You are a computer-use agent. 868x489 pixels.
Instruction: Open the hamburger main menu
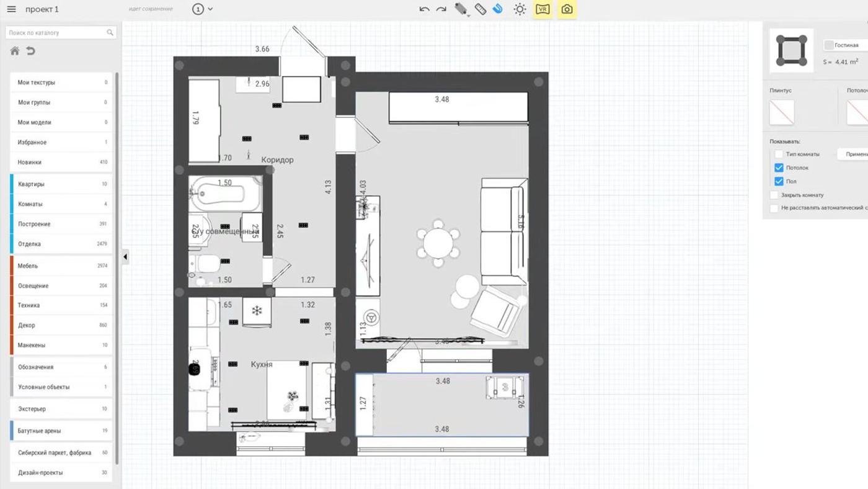tap(11, 9)
